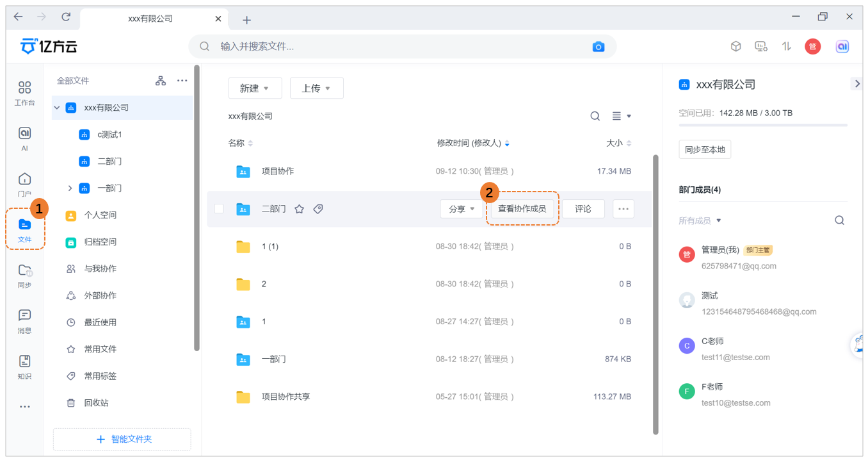Expand the 一部门 tree node
The height and width of the screenshot is (462, 868).
coord(70,188)
